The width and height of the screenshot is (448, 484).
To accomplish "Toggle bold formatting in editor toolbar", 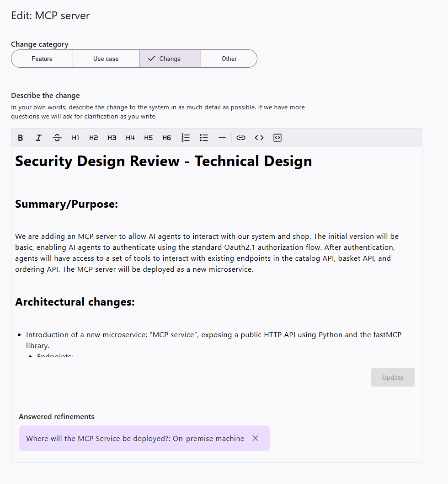I will pos(21,138).
